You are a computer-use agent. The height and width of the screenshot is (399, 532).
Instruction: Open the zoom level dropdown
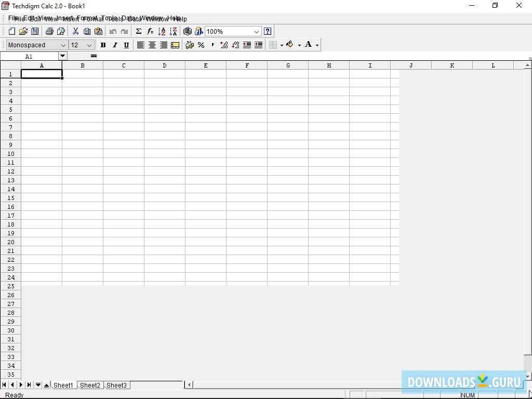tap(256, 31)
